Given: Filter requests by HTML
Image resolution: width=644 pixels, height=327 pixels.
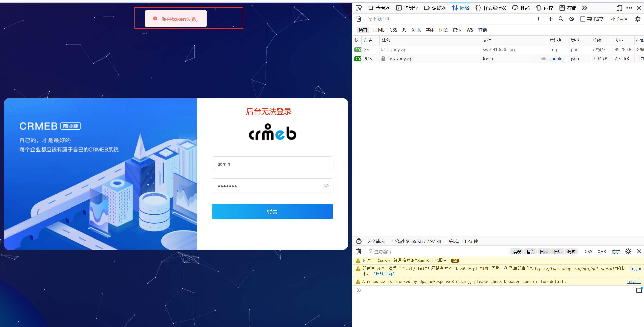Looking at the screenshot, I should click(378, 30).
